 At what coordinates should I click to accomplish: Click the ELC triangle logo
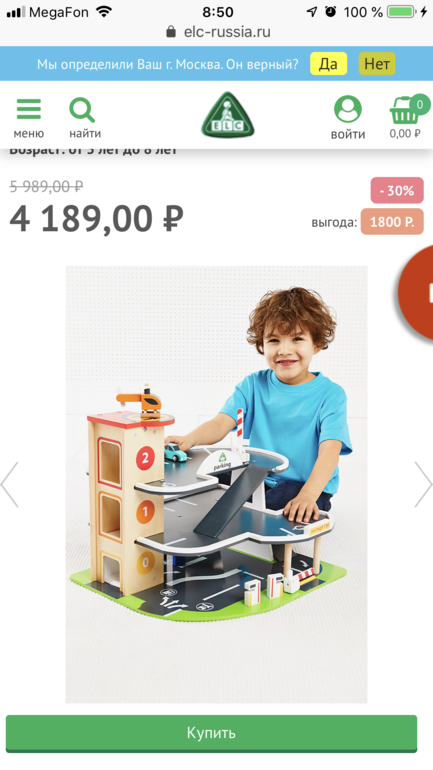click(x=228, y=114)
